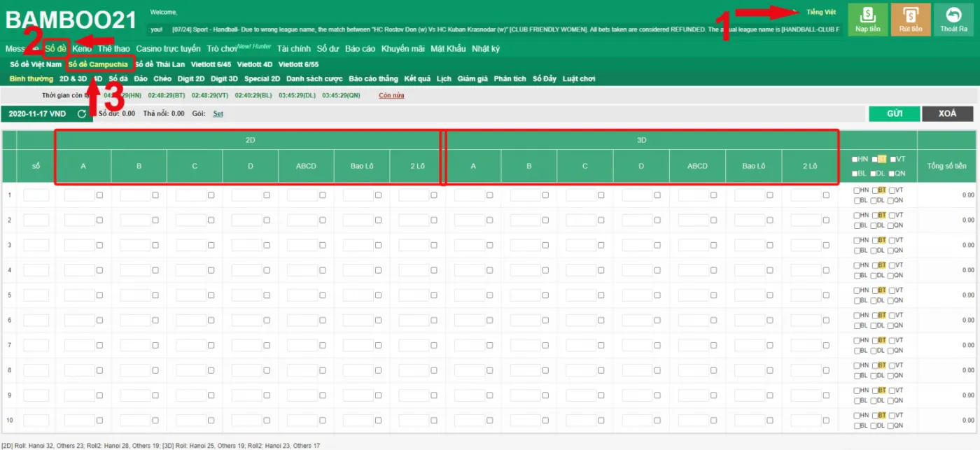Open the Casino trực tuyến menu
This screenshot has height=450, width=980.
pyautogui.click(x=168, y=48)
